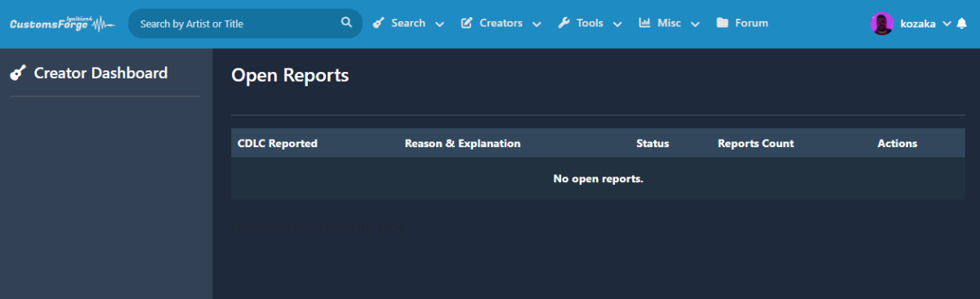
Task: Click the guitar icon beside Search
Action: 378,23
